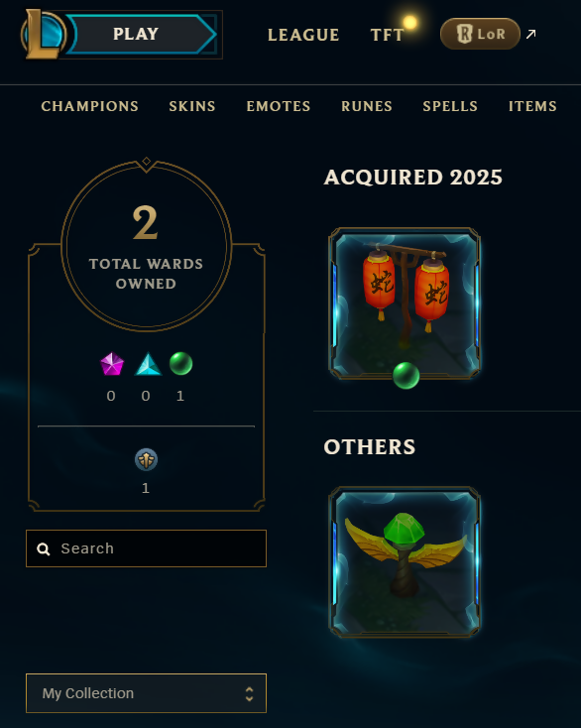Click the green orb on lantern ward
Screen dimensions: 581x728
[x=407, y=376]
